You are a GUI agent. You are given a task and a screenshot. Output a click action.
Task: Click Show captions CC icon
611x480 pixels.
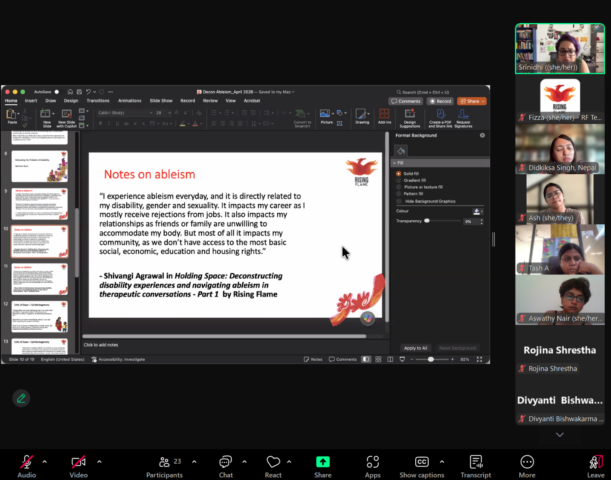[x=422, y=462]
